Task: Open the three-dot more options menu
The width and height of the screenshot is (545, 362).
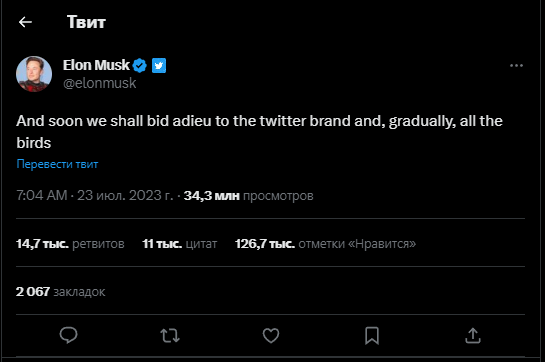Action: [x=516, y=65]
